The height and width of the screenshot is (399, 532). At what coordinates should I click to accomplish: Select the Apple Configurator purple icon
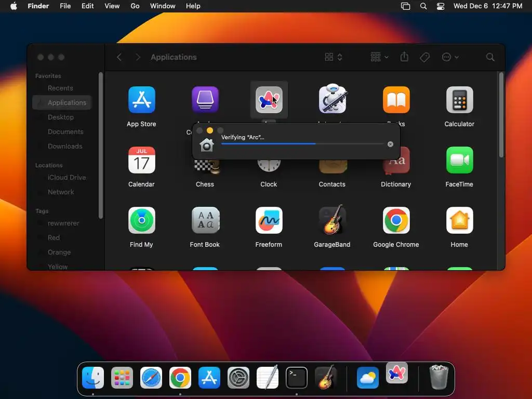point(205,100)
